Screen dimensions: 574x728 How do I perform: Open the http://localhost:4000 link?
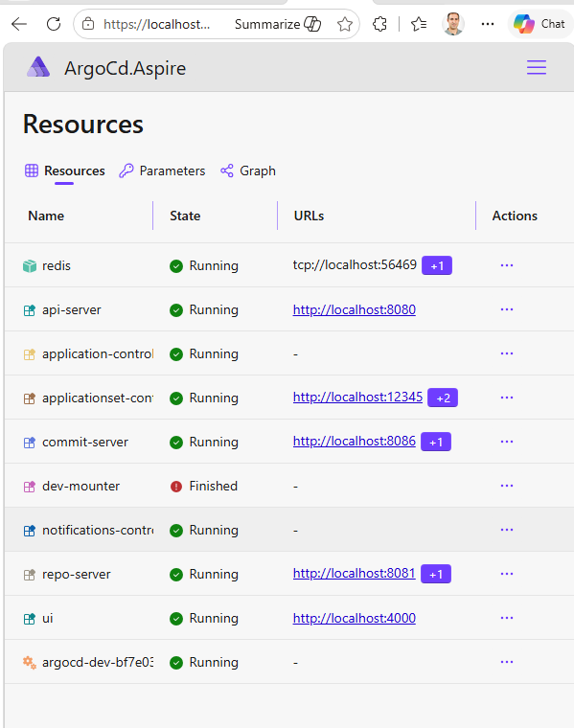coord(355,619)
